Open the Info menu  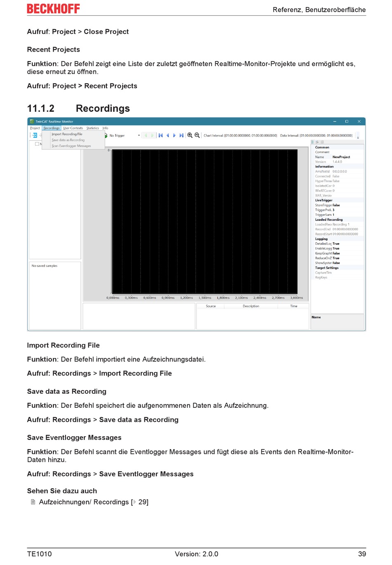pos(105,128)
